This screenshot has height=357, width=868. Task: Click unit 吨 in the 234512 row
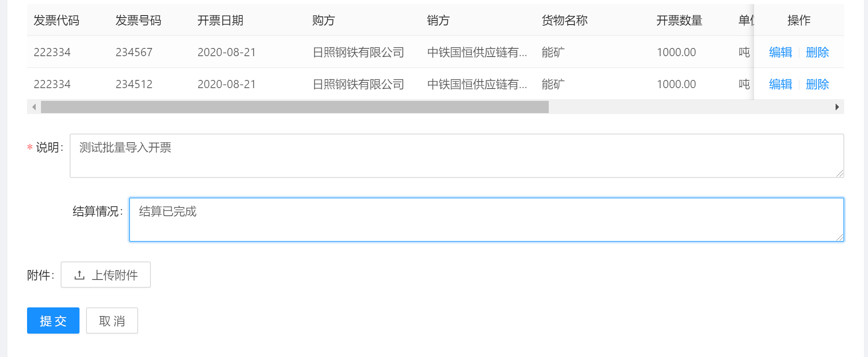[x=744, y=84]
